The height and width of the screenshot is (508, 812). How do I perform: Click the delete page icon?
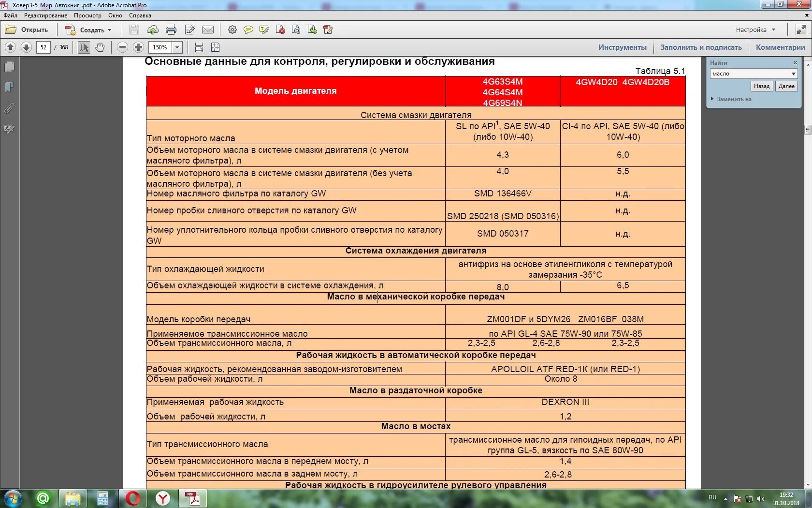(280, 30)
